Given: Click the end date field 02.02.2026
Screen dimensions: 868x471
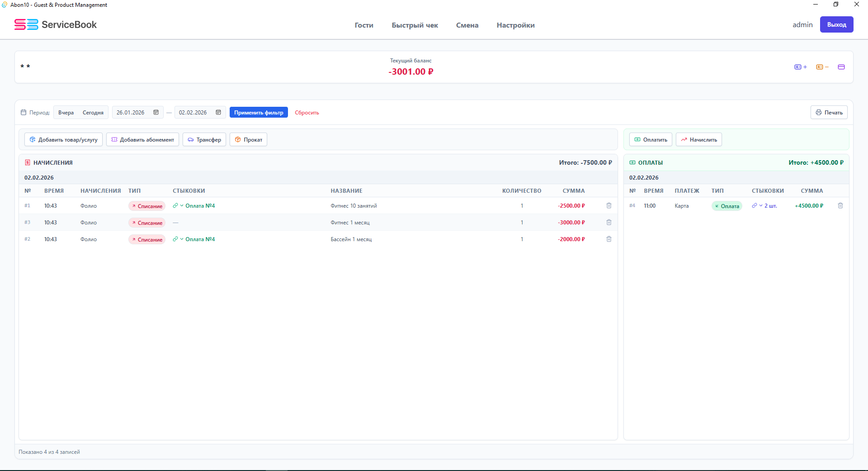Looking at the screenshot, I should tap(200, 112).
